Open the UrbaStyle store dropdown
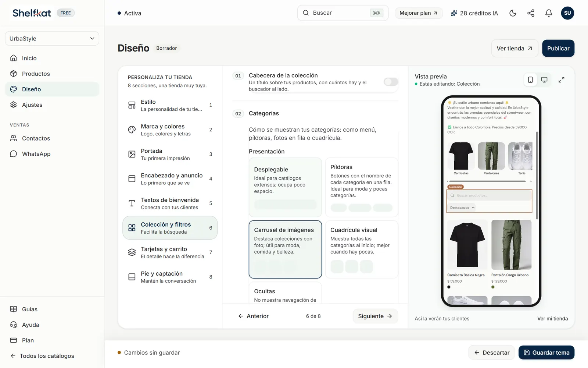This screenshot has width=588, height=368. (52, 39)
